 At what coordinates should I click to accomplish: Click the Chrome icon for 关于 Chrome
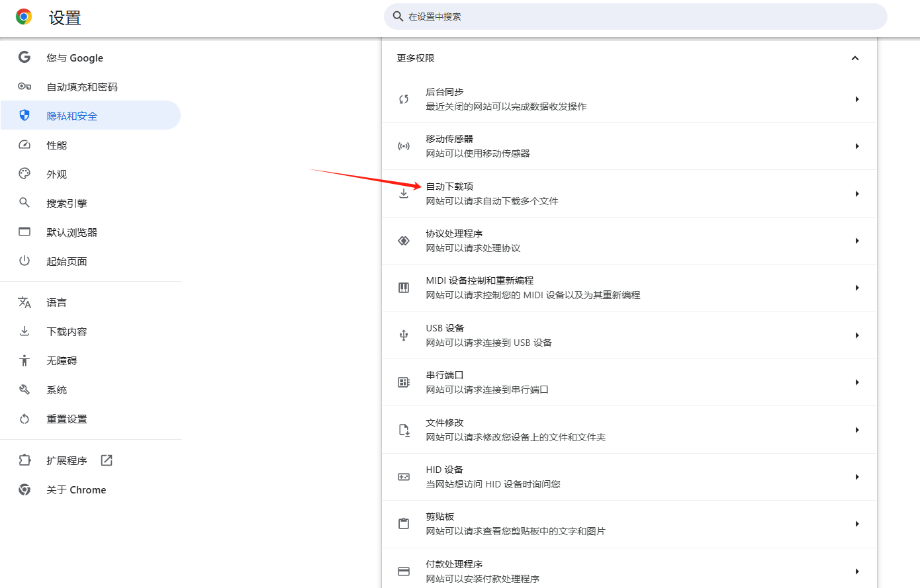pos(24,489)
